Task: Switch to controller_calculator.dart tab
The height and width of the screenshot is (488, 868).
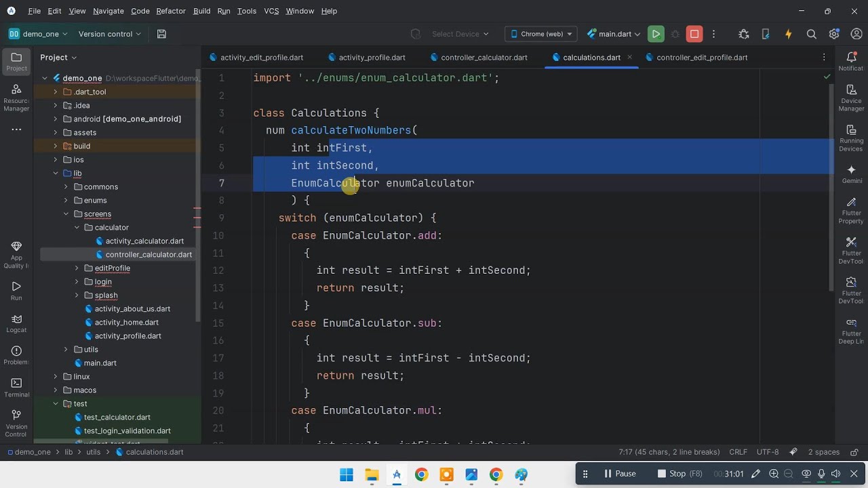Action: click(478, 58)
